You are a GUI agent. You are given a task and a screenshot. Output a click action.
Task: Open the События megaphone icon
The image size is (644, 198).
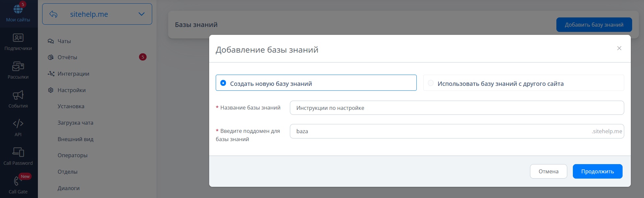pos(18,95)
